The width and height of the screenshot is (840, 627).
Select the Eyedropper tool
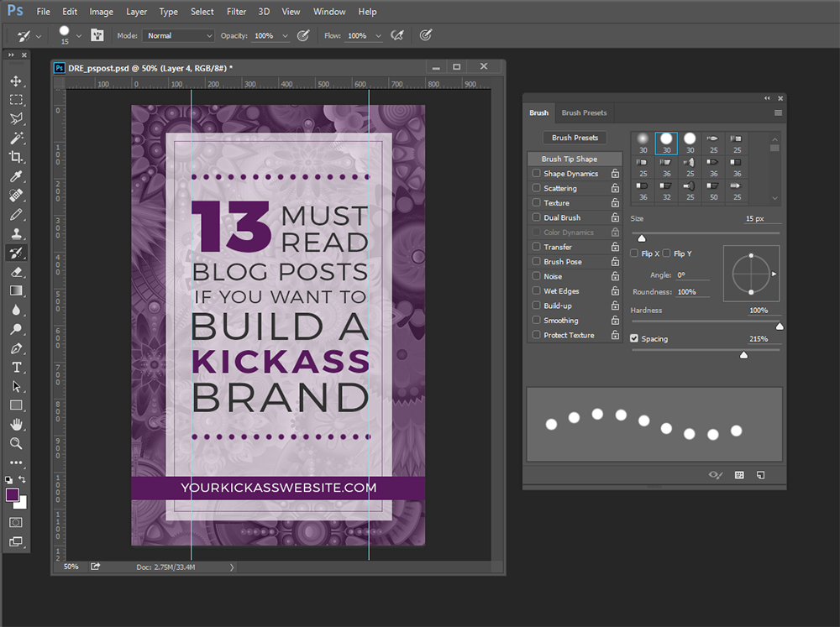tap(17, 176)
